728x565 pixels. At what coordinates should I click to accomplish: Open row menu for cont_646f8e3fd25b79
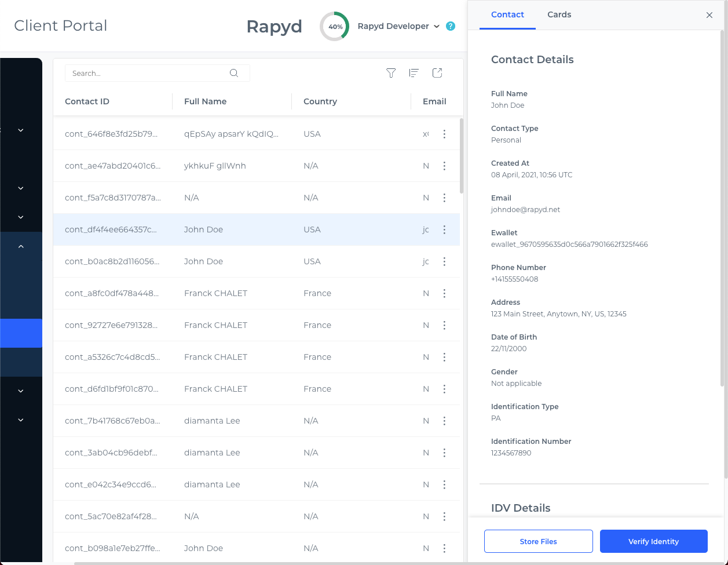pyautogui.click(x=444, y=134)
